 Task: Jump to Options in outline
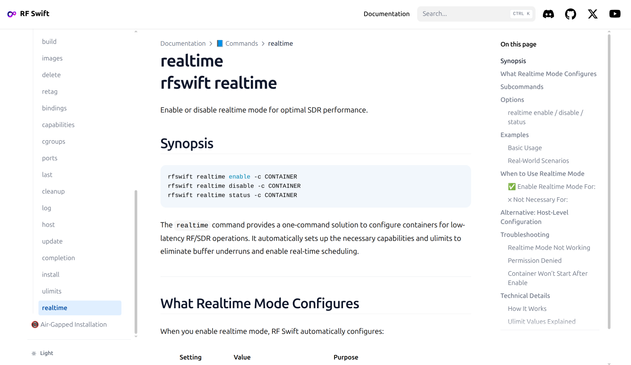[512, 99]
